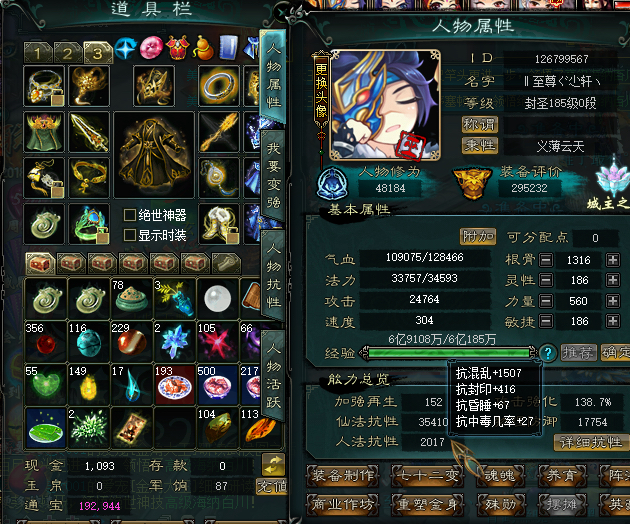Open the experience help question mark
The image size is (630, 524).
tap(548, 353)
